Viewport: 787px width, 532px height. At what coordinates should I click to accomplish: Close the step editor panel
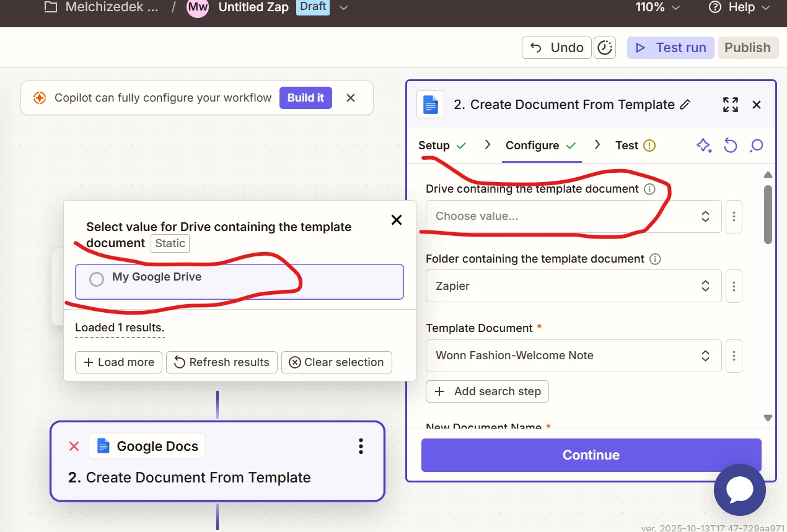point(757,105)
